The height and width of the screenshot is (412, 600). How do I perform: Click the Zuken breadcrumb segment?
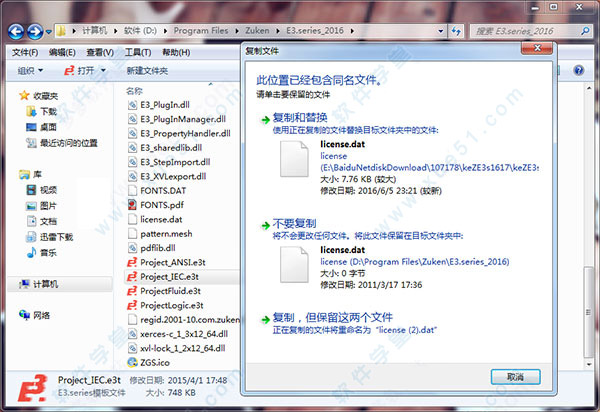coord(257,31)
